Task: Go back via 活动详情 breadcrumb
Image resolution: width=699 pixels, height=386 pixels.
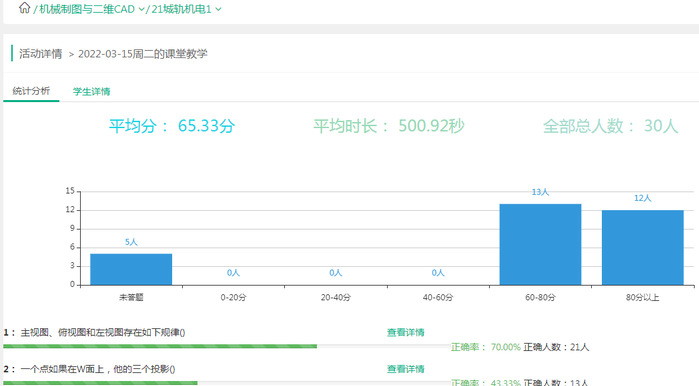Action: click(x=41, y=54)
